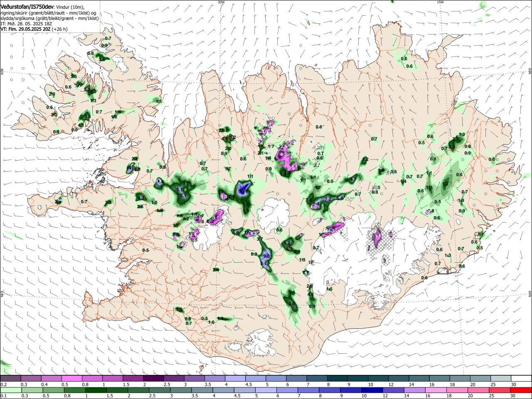Click the '(+26 h)' forecast offset text
This screenshot has width=532, height=399.
(60, 29)
